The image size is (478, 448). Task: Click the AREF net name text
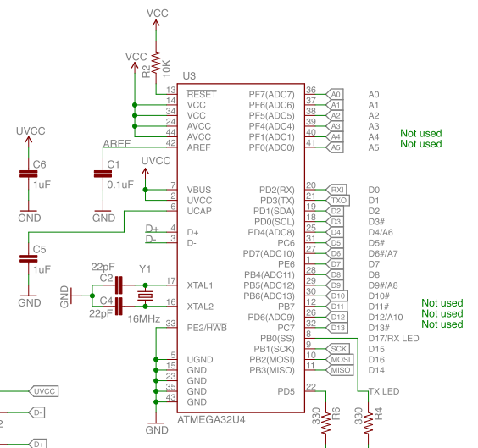[x=117, y=143]
